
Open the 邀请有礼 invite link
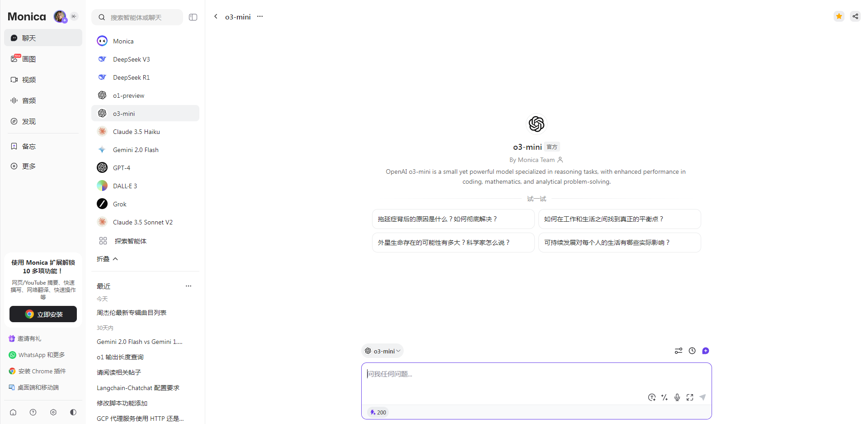coord(25,338)
